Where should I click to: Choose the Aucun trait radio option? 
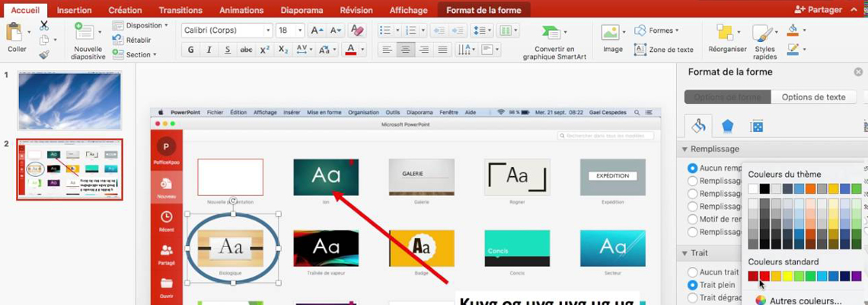[x=692, y=272]
